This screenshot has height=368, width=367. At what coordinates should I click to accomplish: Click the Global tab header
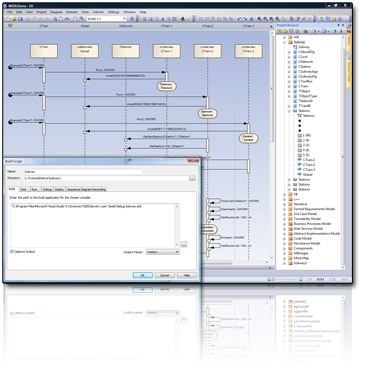[x=85, y=26]
